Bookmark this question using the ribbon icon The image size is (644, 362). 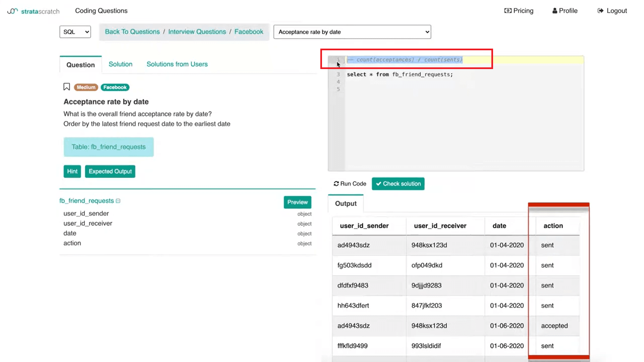66,87
